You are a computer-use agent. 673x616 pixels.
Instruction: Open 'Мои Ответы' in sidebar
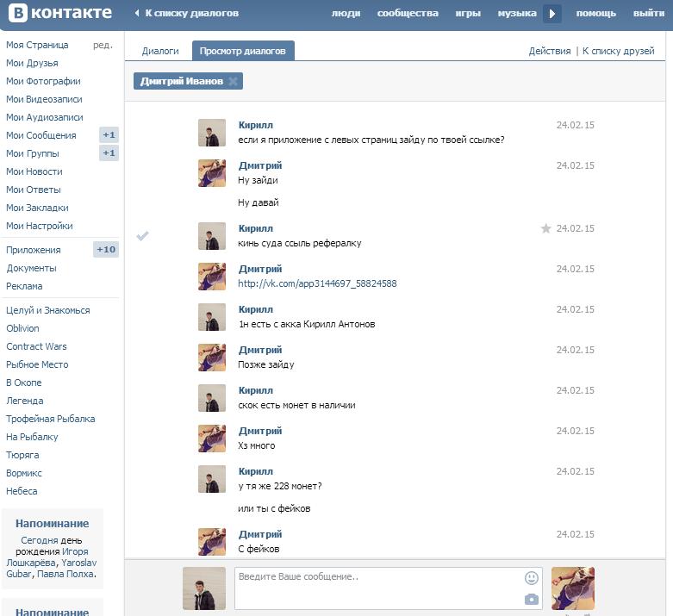pyautogui.click(x=34, y=190)
